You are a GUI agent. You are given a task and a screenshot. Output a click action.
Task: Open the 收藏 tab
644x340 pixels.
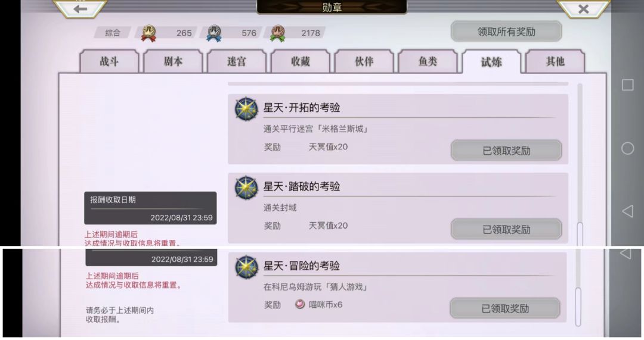300,61
